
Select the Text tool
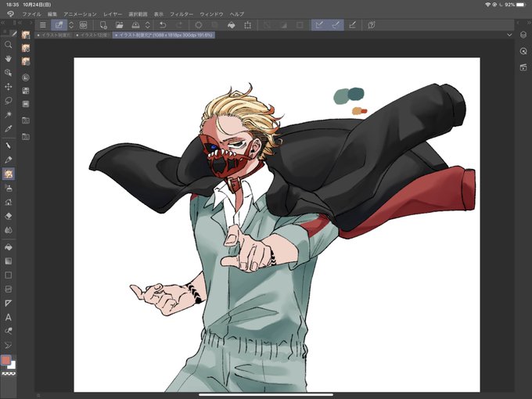pos(8,317)
